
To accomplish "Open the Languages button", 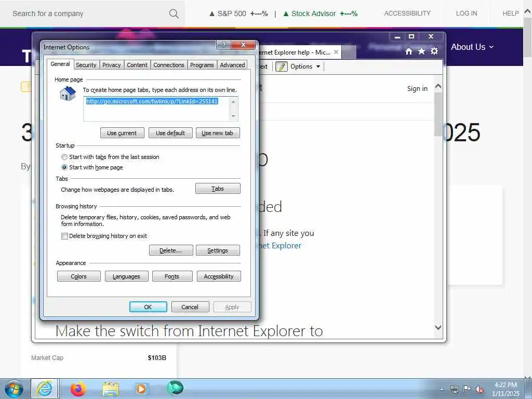I will (126, 276).
